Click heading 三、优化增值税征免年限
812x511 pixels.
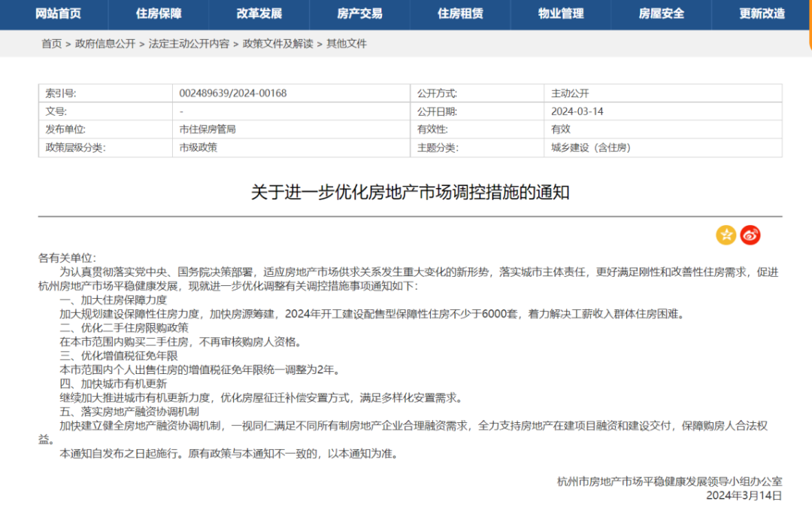click(119, 355)
